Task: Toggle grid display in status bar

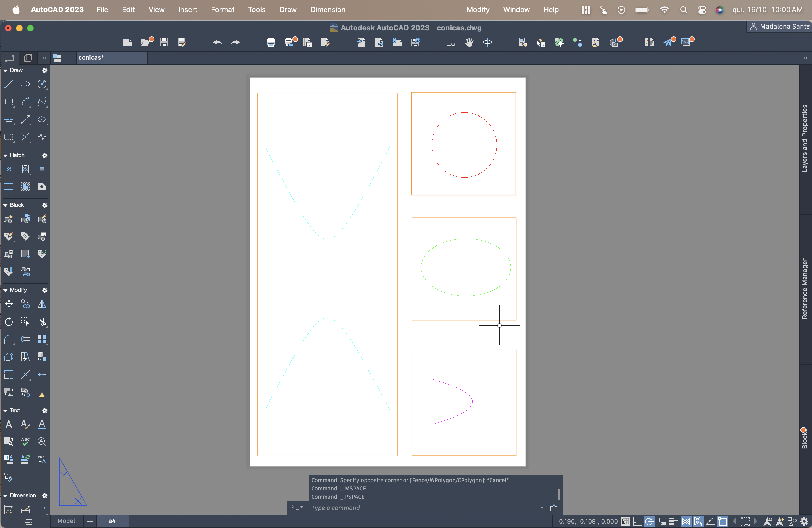Action: (625, 521)
